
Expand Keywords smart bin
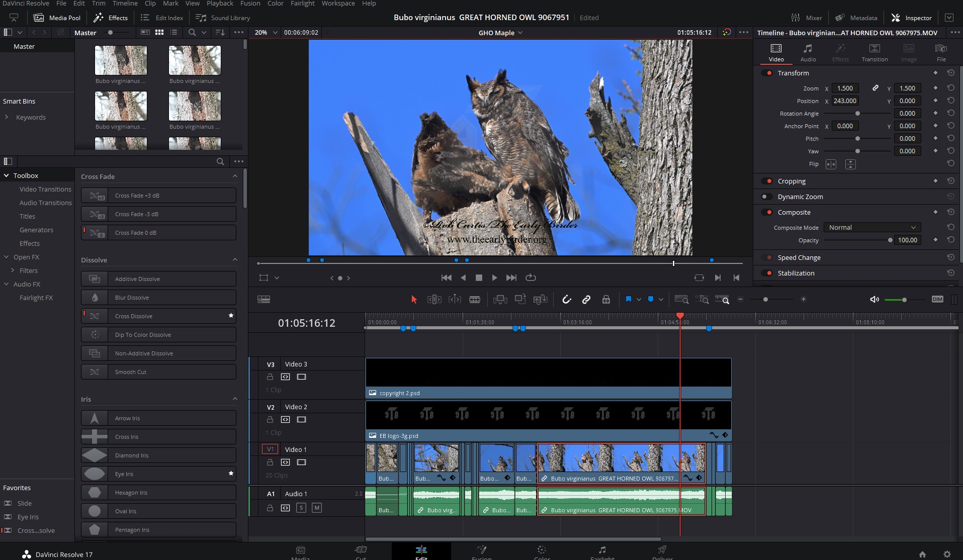click(x=7, y=117)
